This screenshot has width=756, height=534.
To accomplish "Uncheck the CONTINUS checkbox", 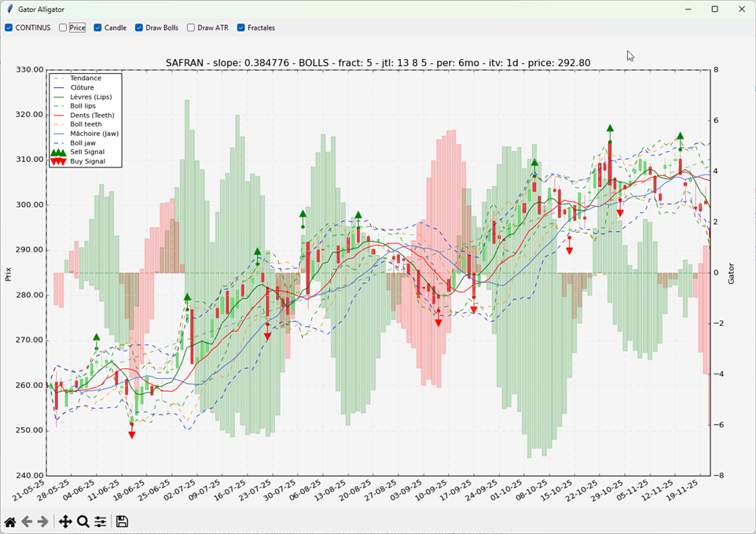I will pyautogui.click(x=9, y=28).
